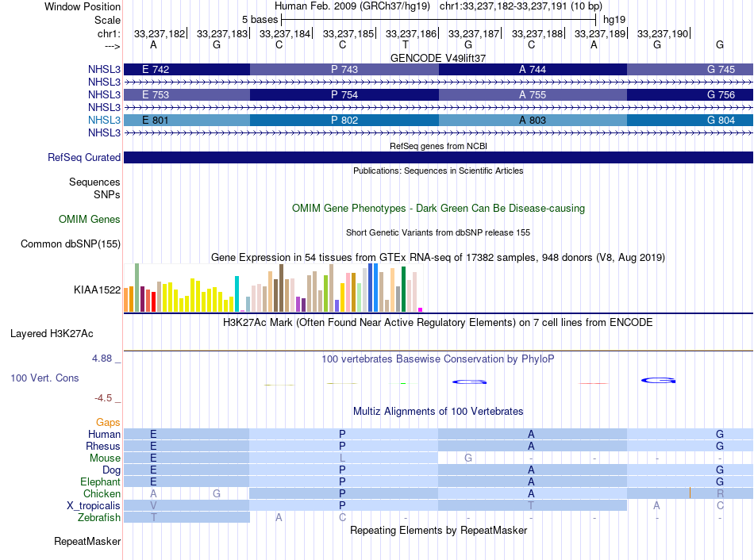Click the H3K27Ac Mark ENCODE track title
The image size is (754, 560).
pos(438,323)
